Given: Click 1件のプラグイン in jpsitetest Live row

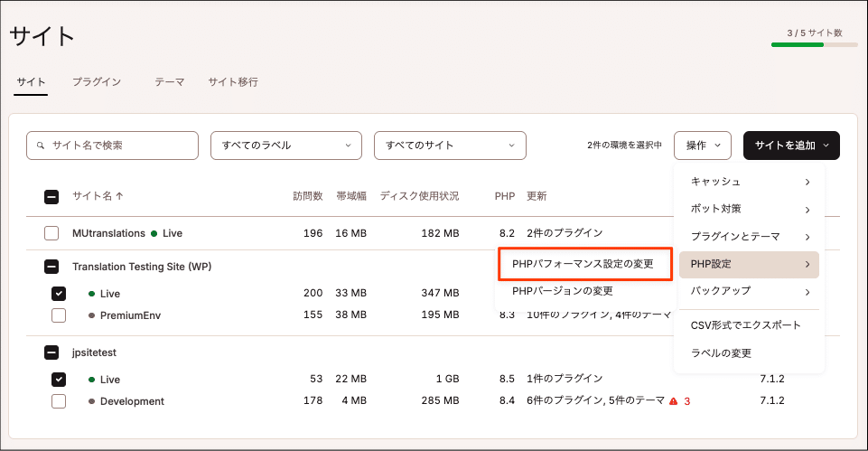Looking at the screenshot, I should [x=565, y=379].
